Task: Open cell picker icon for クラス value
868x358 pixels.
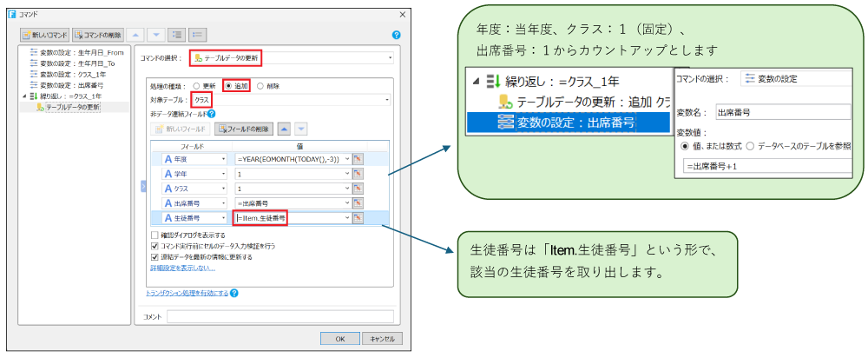Action: click(x=358, y=189)
